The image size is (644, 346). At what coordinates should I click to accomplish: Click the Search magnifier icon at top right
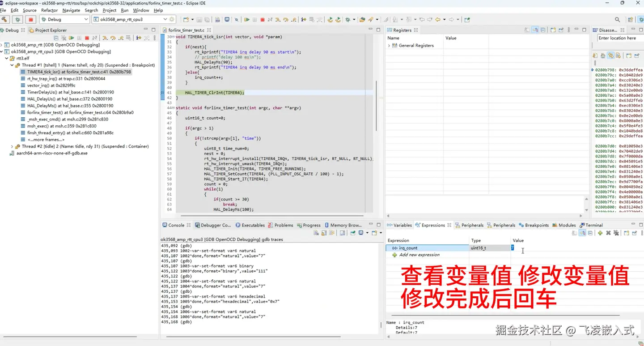tap(618, 20)
